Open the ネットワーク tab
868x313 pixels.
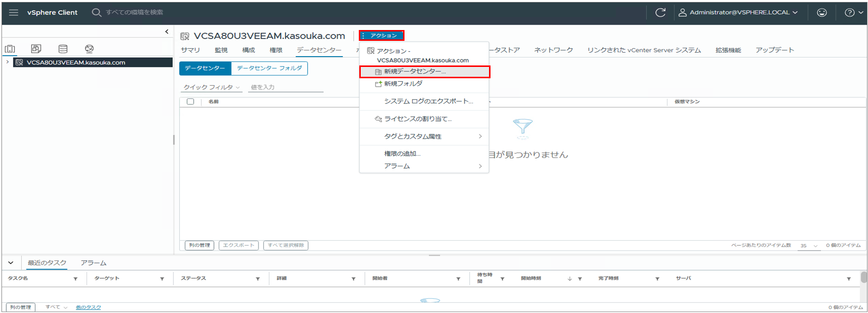pyautogui.click(x=553, y=50)
